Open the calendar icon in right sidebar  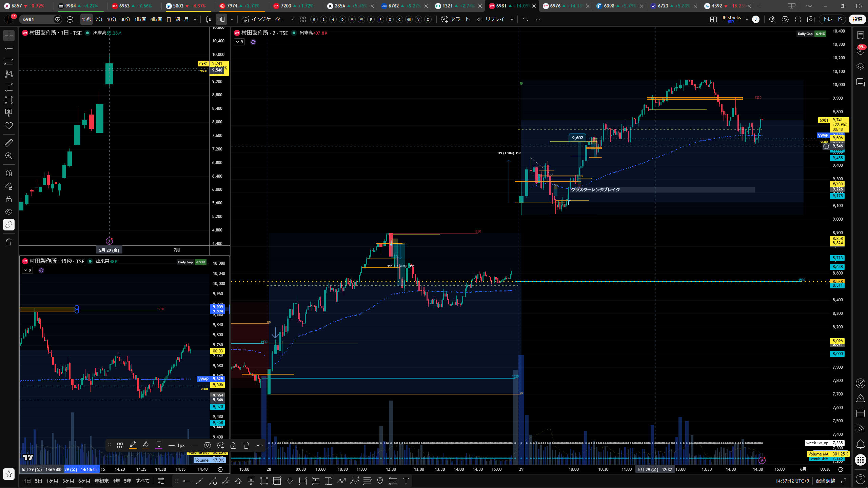[860, 413]
